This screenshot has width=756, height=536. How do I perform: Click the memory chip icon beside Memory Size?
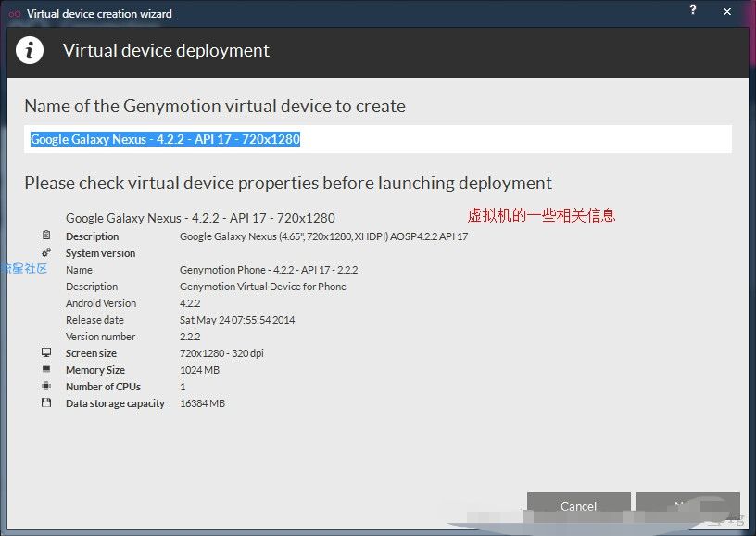click(46, 369)
